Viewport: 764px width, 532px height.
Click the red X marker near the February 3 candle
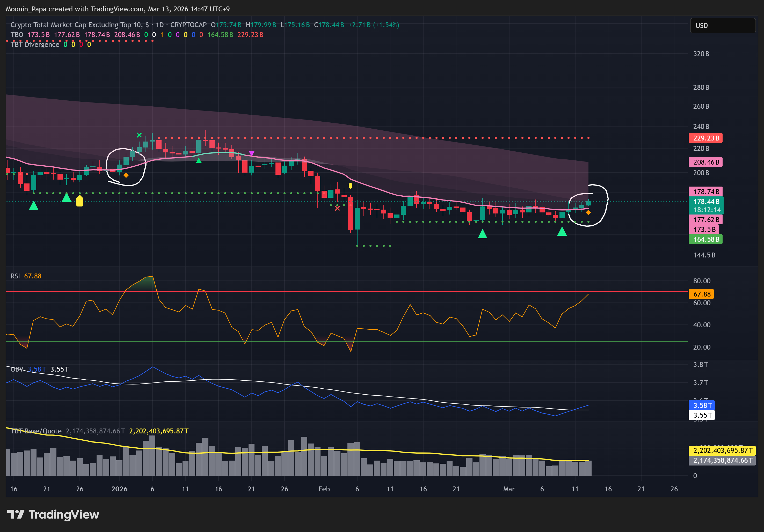(337, 209)
